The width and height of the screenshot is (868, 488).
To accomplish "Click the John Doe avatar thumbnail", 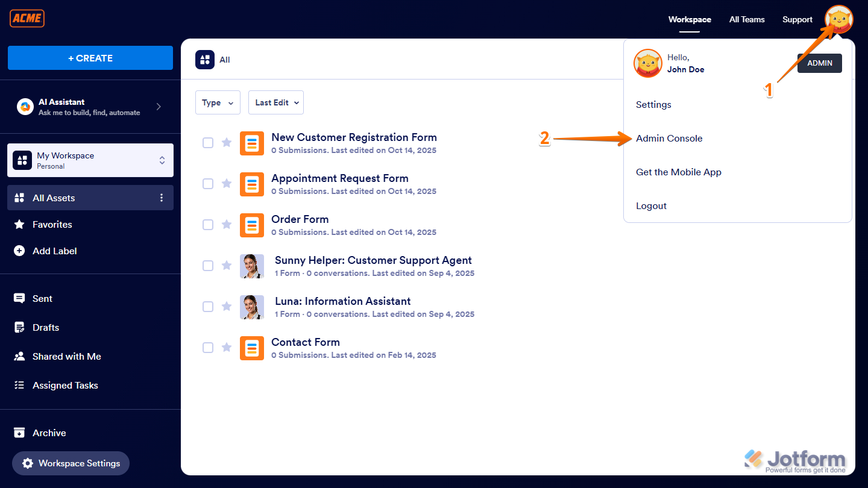I will coord(648,63).
